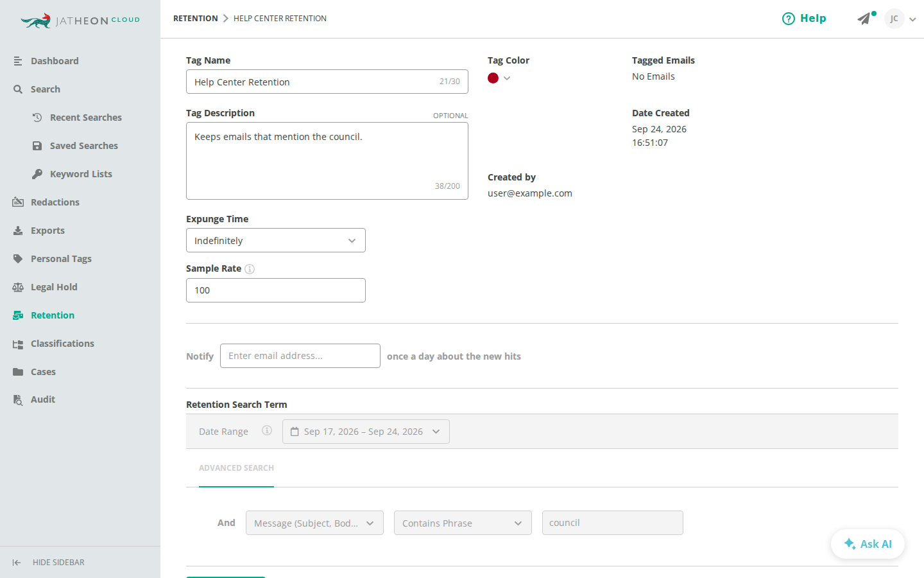The height and width of the screenshot is (578, 924).
Task: Open the date range picker dropdown
Action: 366,432
